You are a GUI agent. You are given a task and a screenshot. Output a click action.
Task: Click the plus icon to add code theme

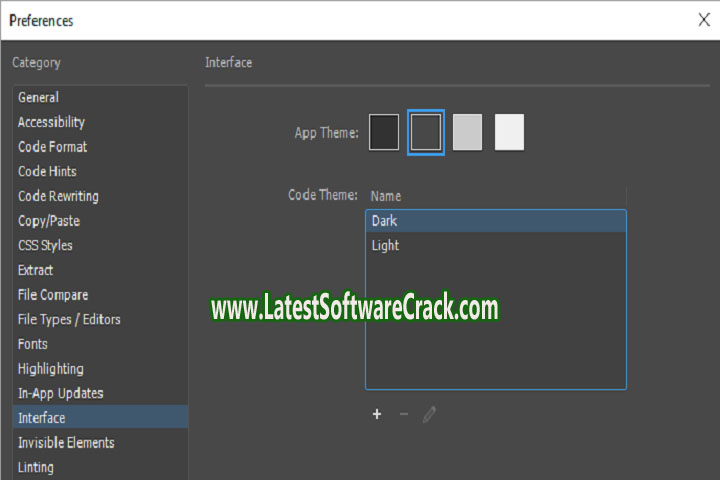377,414
